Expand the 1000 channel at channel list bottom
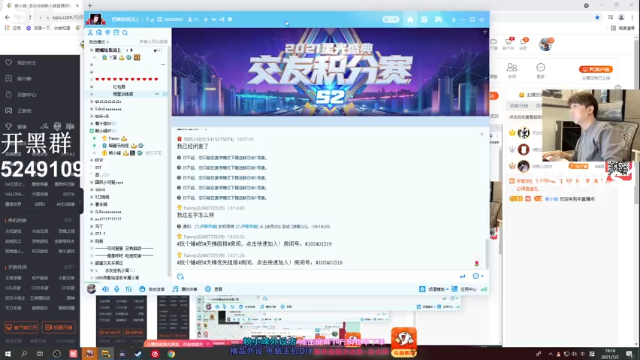This screenshot has height=360, width=640. coord(91,278)
